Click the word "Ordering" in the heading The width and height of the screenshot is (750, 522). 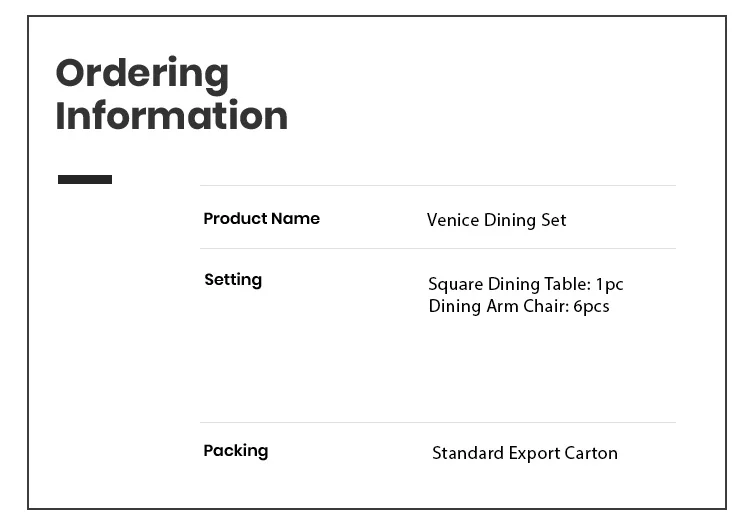pos(142,75)
